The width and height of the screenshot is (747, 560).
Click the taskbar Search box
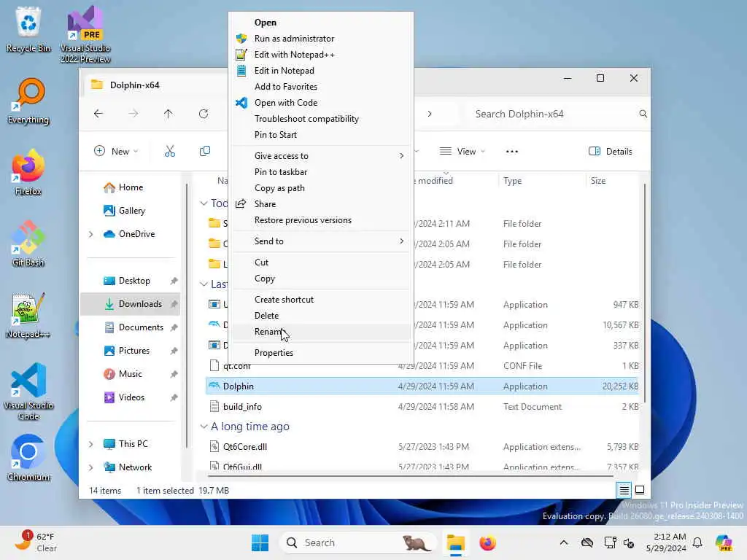point(358,542)
